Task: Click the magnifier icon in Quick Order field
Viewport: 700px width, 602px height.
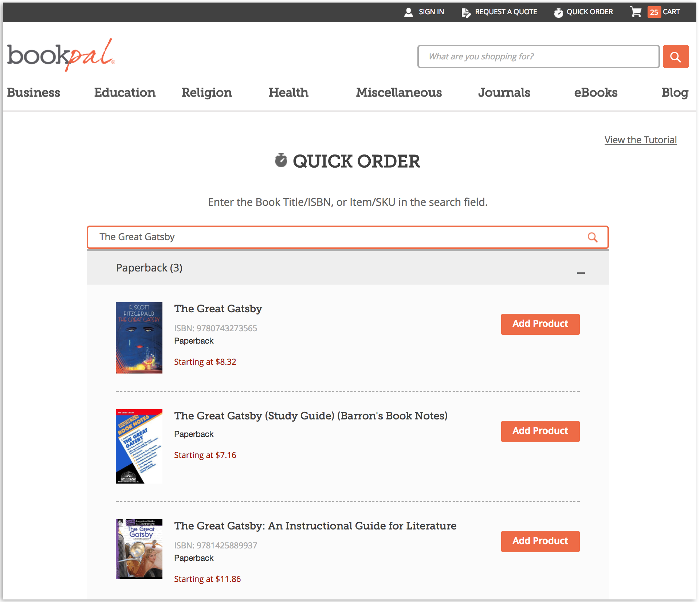Action: pos(593,237)
